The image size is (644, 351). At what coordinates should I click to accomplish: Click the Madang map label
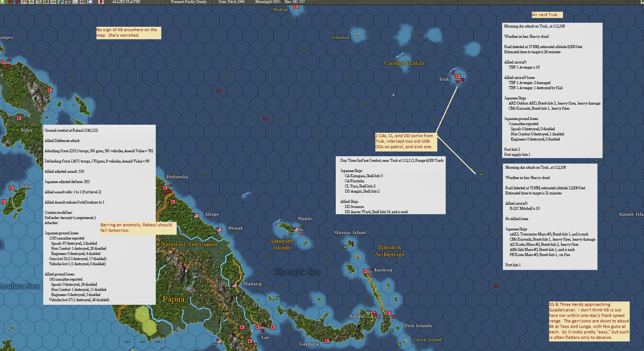(253, 284)
